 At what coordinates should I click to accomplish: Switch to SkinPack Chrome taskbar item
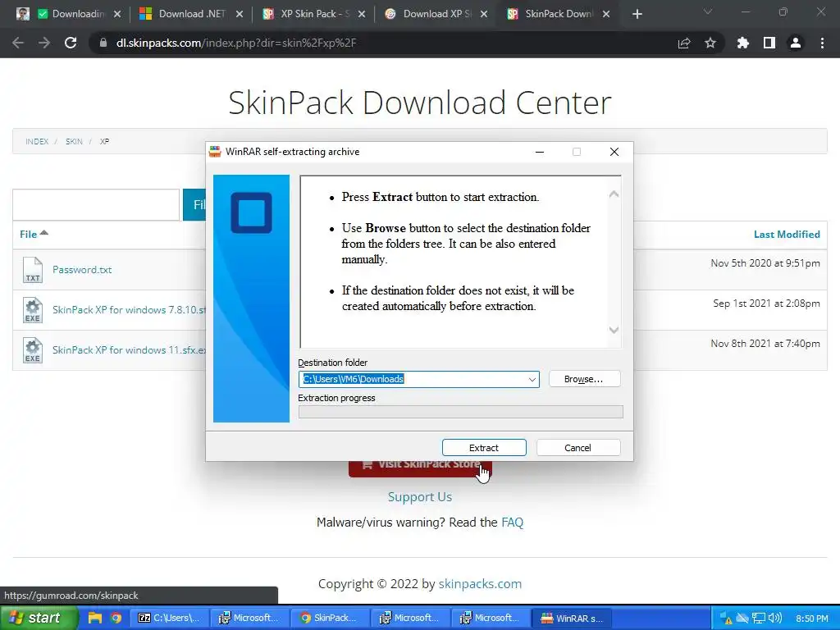click(x=330, y=618)
